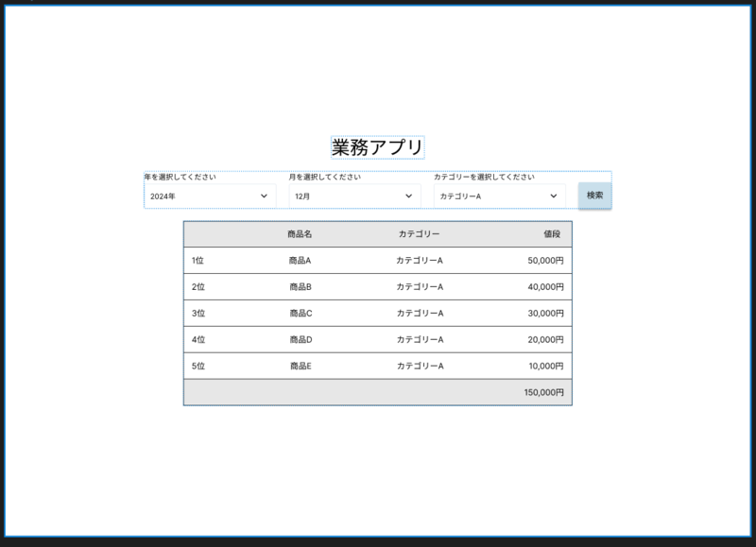Select the 5位 rank cell
Viewport: 756px width, 547px height.
[x=198, y=367]
